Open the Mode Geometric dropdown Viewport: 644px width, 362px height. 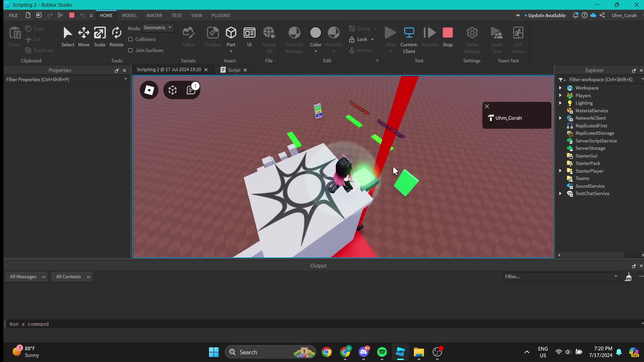(158, 28)
